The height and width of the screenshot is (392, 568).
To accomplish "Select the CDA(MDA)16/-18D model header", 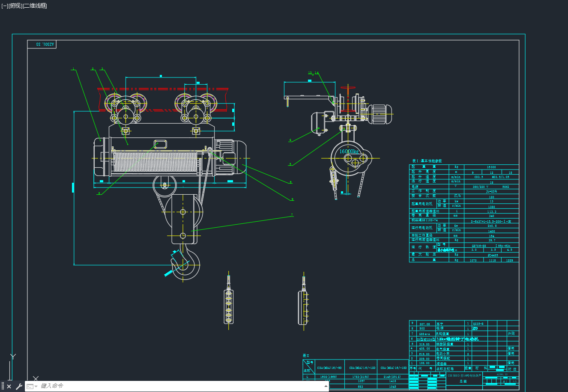I will coord(393,368).
